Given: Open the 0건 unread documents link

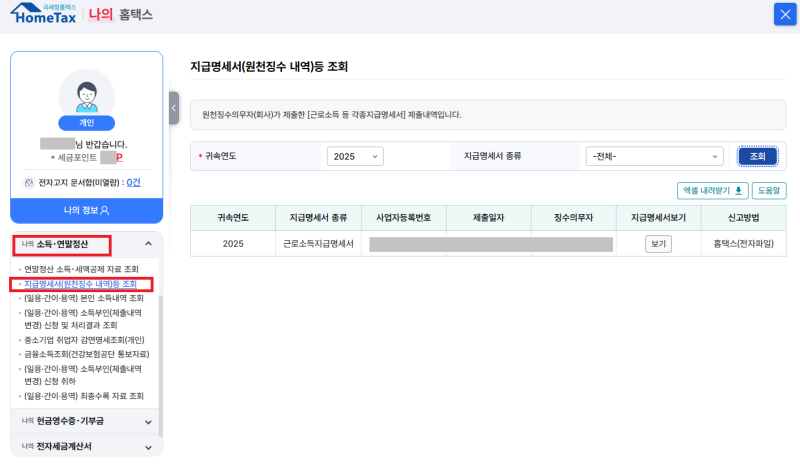Looking at the screenshot, I should pos(133,183).
